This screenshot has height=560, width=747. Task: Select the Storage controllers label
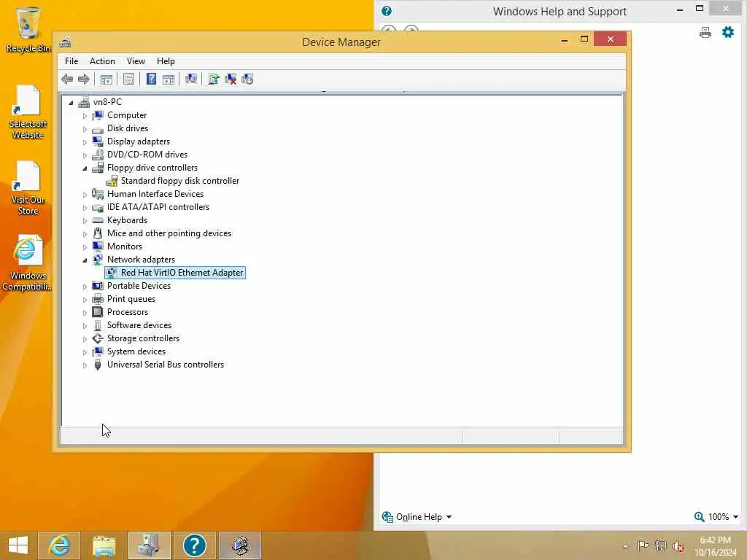pos(144,338)
